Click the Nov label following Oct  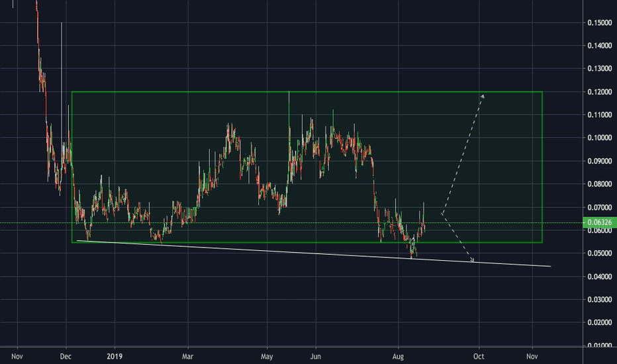(532, 357)
